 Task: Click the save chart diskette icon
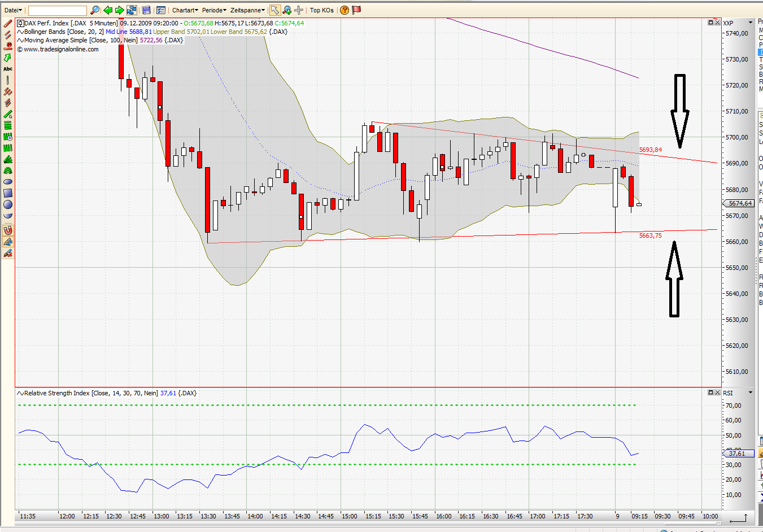pos(146,10)
